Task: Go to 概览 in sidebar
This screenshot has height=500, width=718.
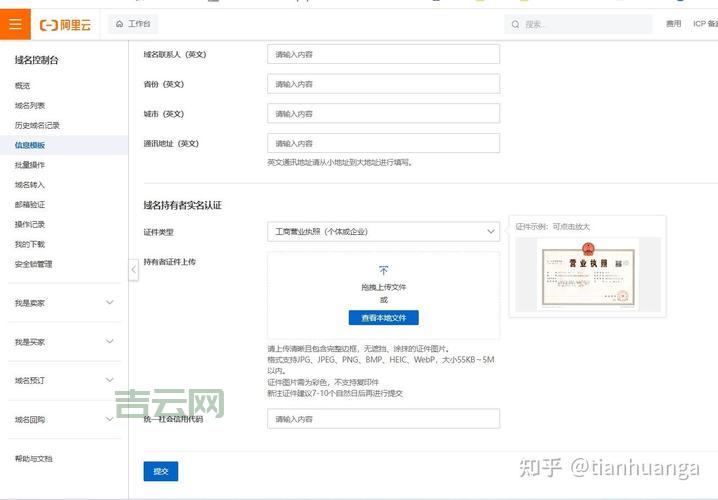Action: pyautogui.click(x=22, y=86)
